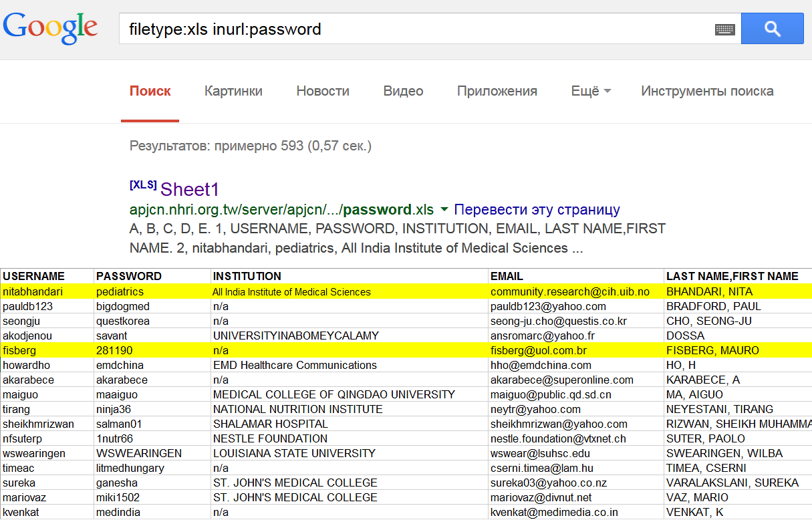Click Перевести эту страницу translate link
The image size is (812, 530).
[537, 209]
